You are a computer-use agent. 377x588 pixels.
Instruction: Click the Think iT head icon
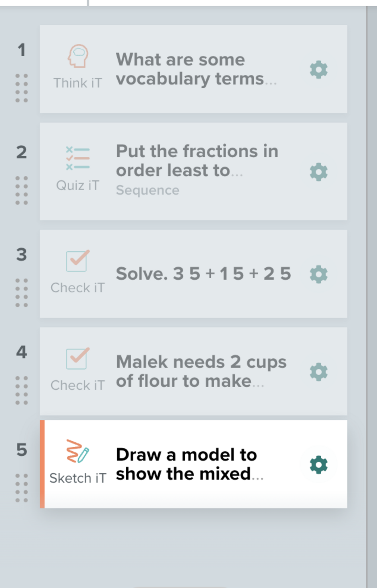click(78, 56)
